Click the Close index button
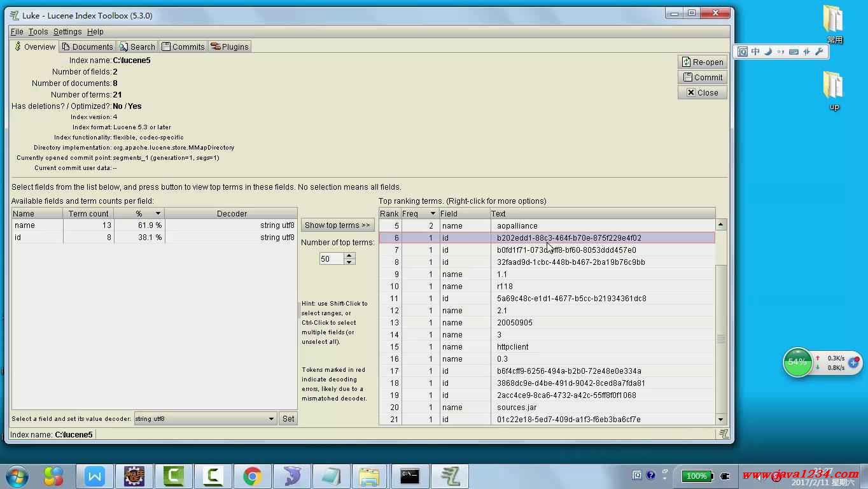The image size is (868, 489). [x=703, y=92]
